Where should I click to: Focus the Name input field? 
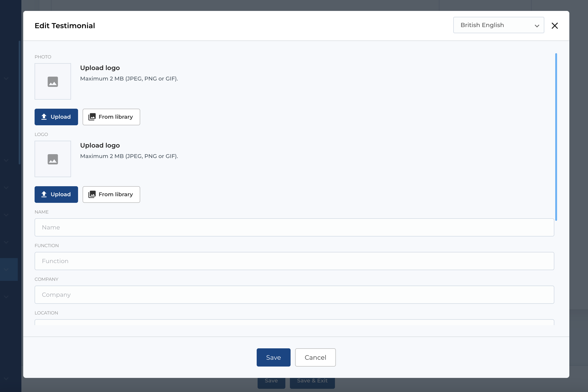(294, 227)
